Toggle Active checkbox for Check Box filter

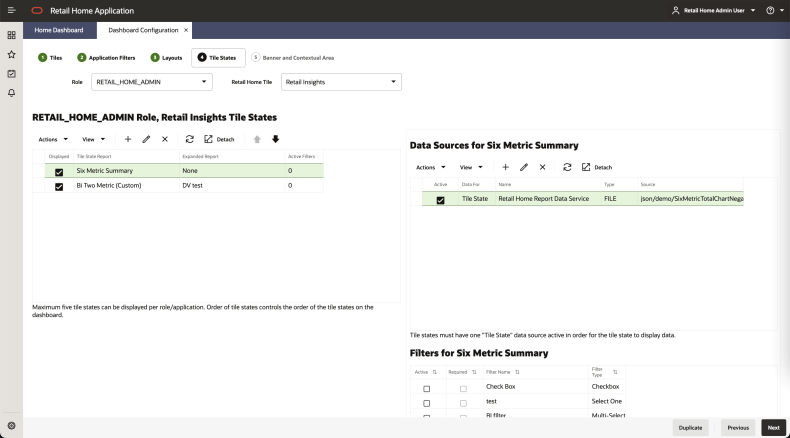pyautogui.click(x=427, y=389)
